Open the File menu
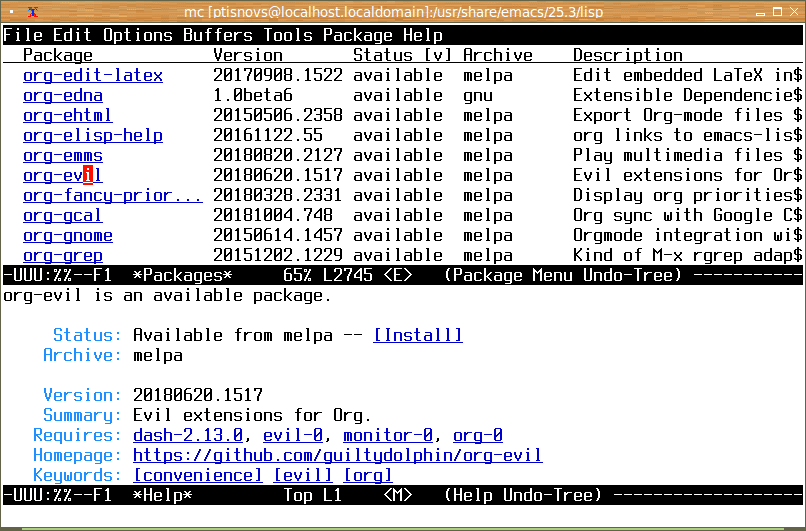The width and height of the screenshot is (806, 531). point(23,35)
